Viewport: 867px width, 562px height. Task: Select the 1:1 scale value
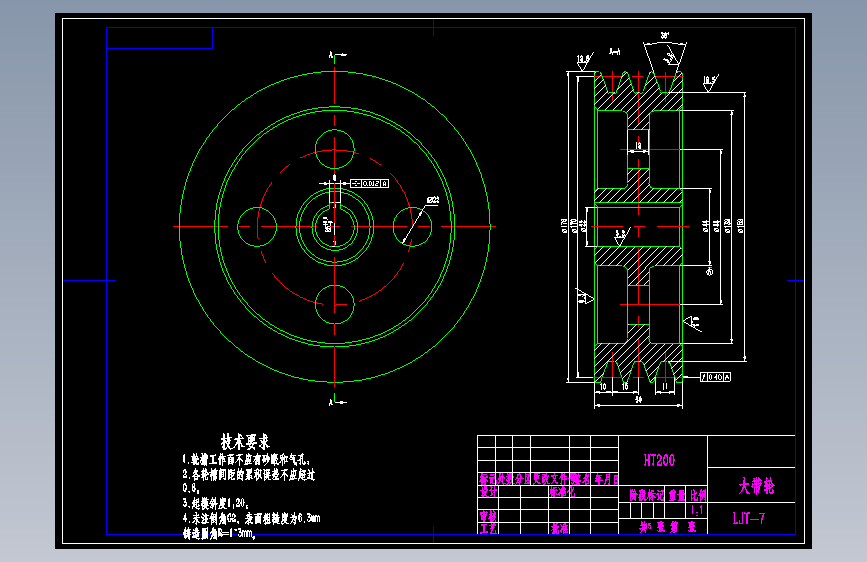697,510
